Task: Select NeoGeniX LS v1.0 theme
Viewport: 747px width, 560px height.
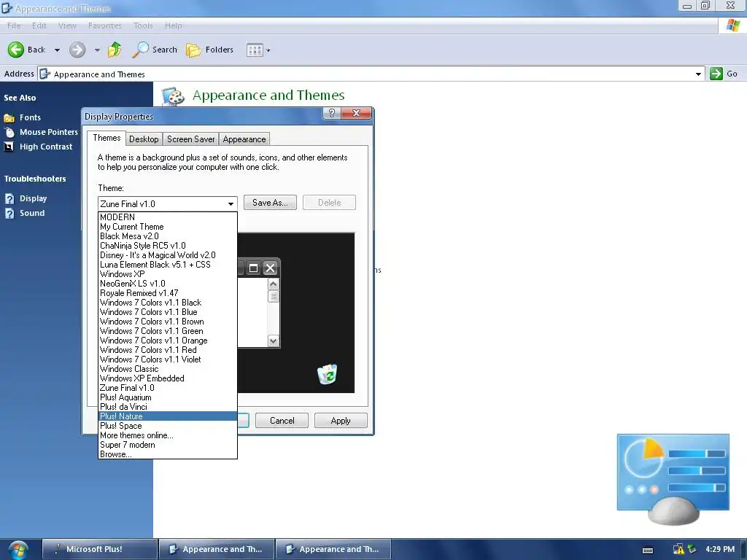Action: pyautogui.click(x=167, y=284)
